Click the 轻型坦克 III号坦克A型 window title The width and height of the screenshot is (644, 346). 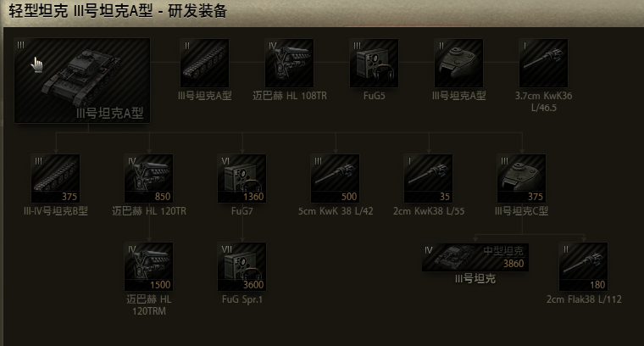(118, 11)
